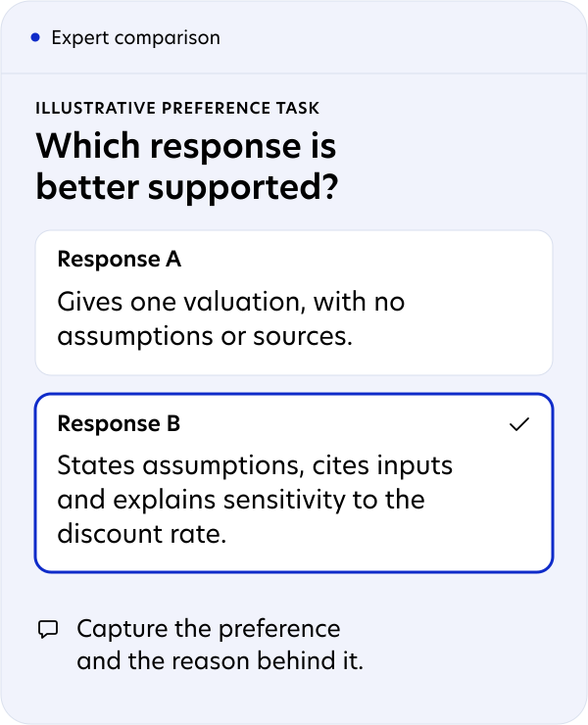Click the Response A heading
The height and width of the screenshot is (725, 588).
click(x=120, y=259)
